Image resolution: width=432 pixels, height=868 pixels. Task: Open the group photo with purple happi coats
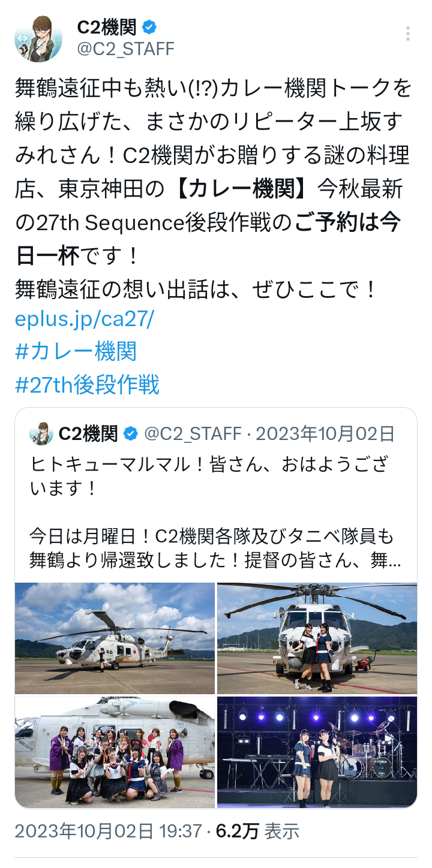[x=115, y=752]
